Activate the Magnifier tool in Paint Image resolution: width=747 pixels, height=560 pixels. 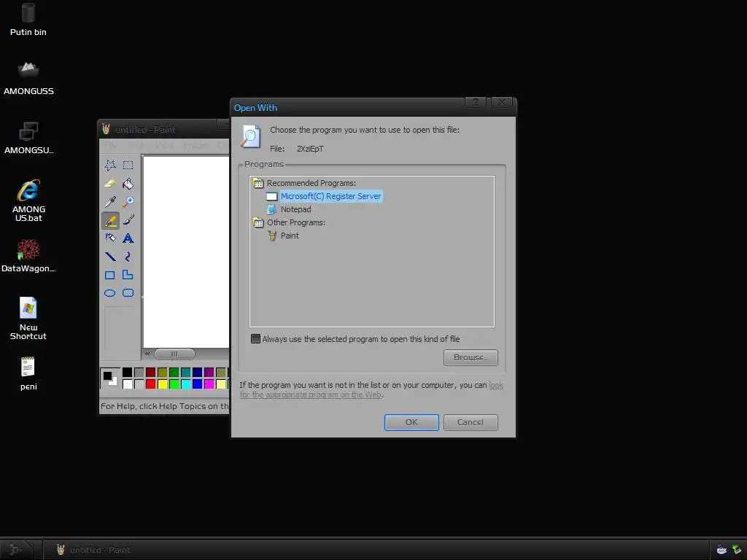[128, 202]
